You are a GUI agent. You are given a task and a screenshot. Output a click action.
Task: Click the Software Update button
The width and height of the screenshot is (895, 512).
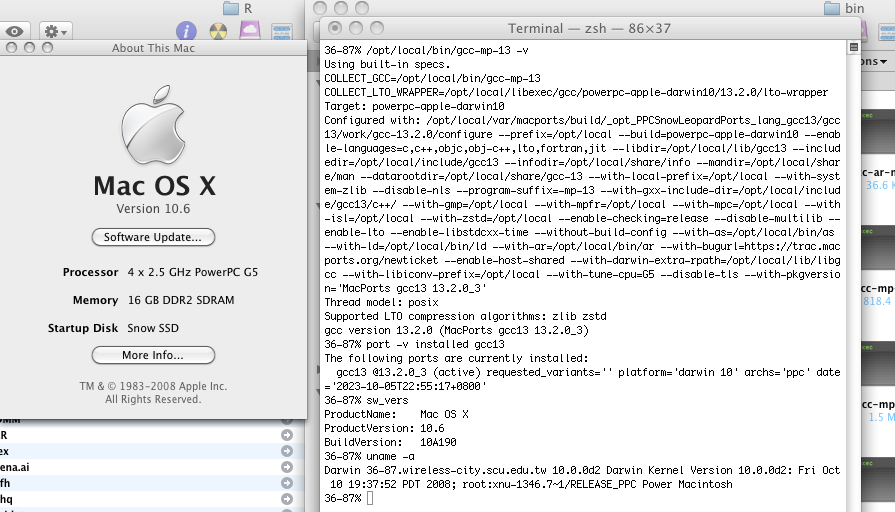point(153,237)
